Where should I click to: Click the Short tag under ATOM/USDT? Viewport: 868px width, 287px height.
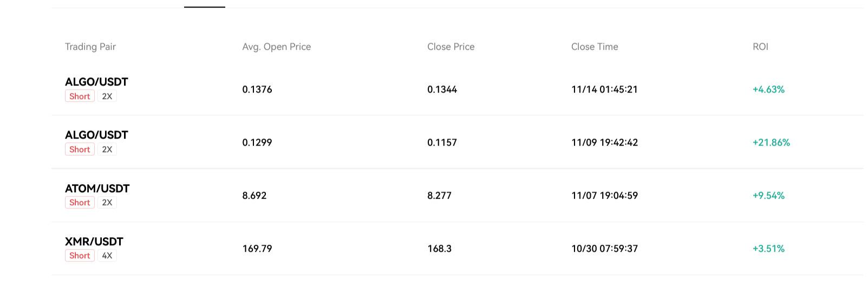pyautogui.click(x=80, y=203)
